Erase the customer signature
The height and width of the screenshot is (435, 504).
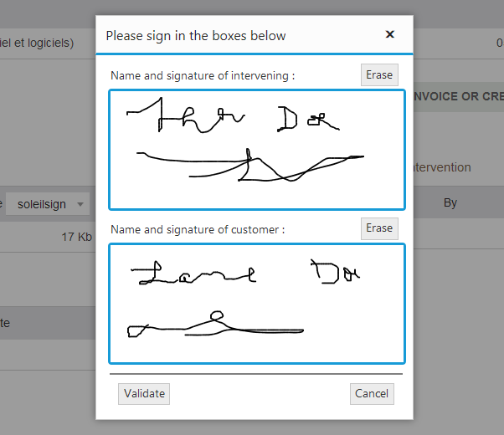tap(378, 228)
